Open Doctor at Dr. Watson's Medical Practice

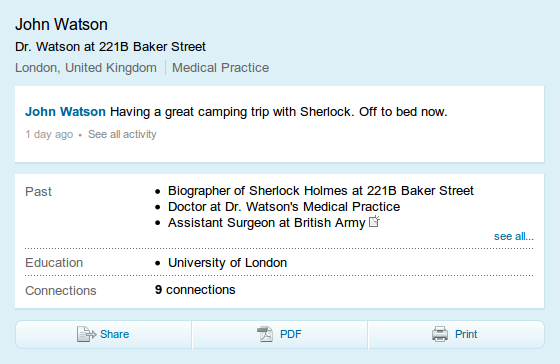pos(284,207)
